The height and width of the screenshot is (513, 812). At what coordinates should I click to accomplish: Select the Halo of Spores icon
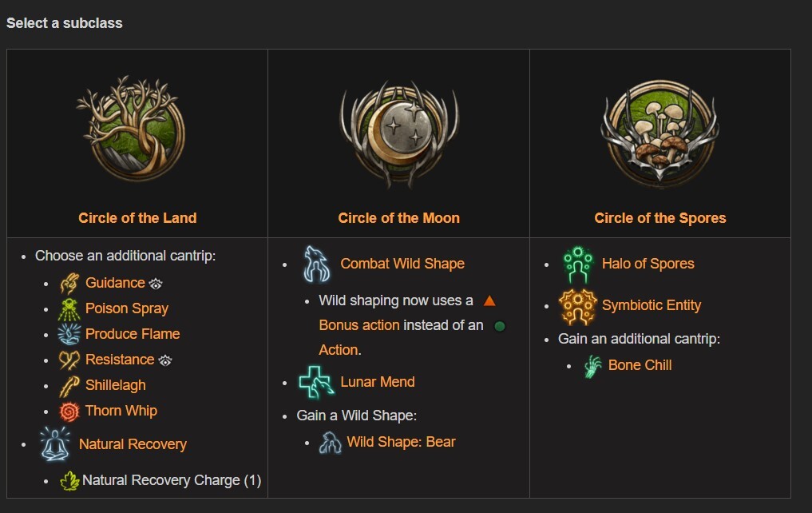576,263
